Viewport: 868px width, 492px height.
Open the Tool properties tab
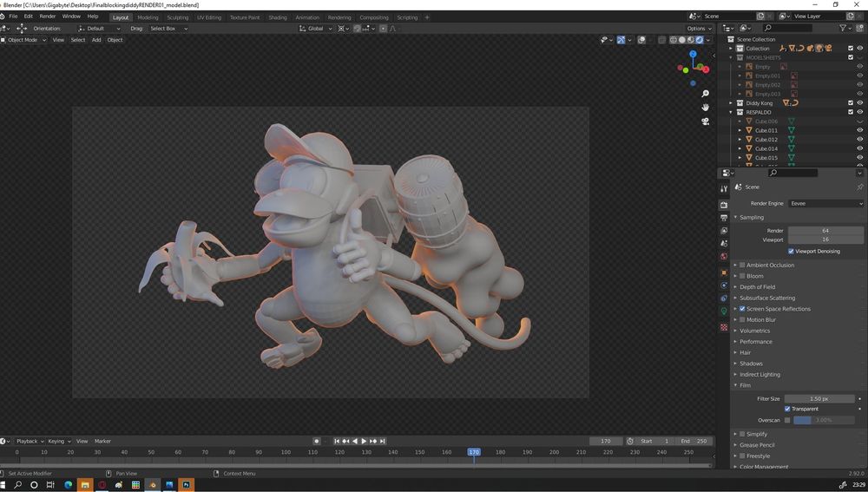pos(724,189)
